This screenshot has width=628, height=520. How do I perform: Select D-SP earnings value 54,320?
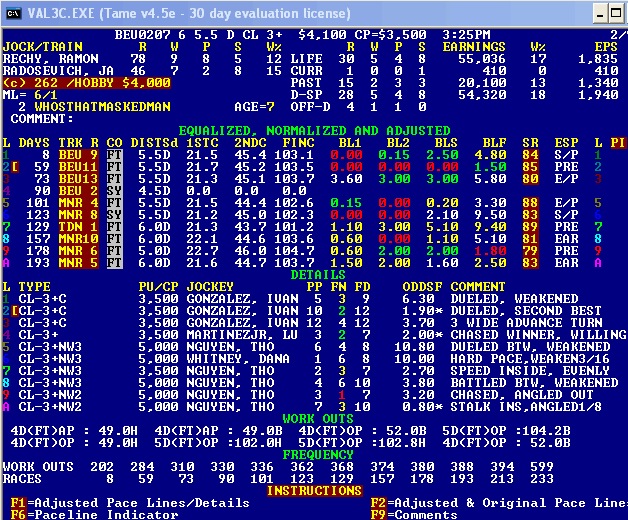pyautogui.click(x=482, y=95)
